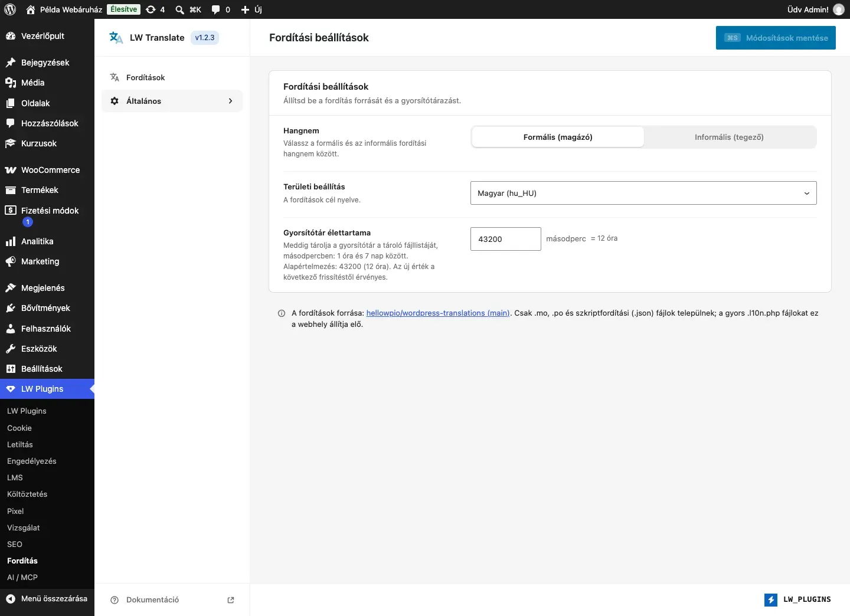Click the Fordítások translate icon
The image size is (850, 616).
click(115, 77)
